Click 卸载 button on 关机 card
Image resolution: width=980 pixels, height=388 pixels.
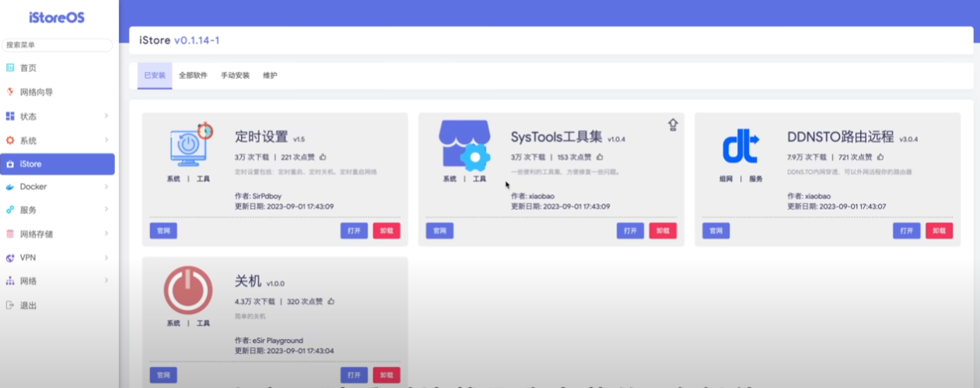coord(387,375)
